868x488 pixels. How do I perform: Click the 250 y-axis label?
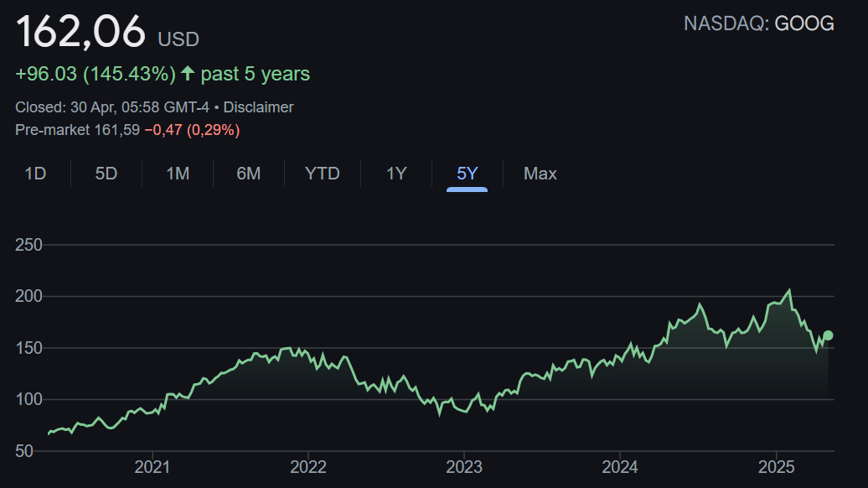click(x=28, y=245)
